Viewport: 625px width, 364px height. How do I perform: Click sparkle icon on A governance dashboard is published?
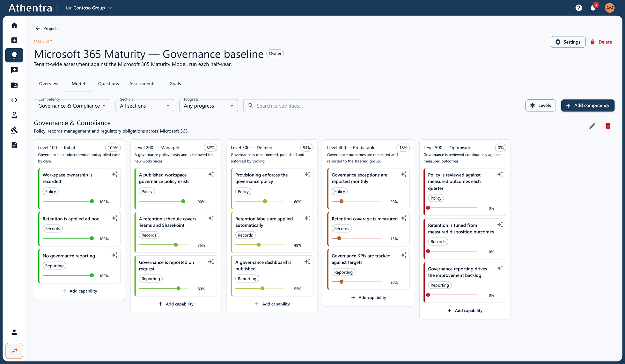coord(307,262)
